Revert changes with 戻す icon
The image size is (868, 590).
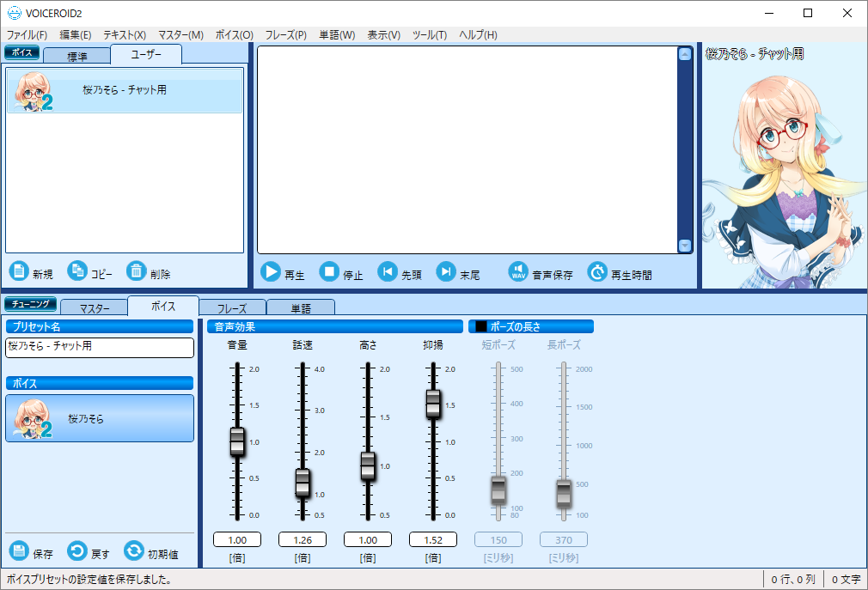pyautogui.click(x=77, y=550)
